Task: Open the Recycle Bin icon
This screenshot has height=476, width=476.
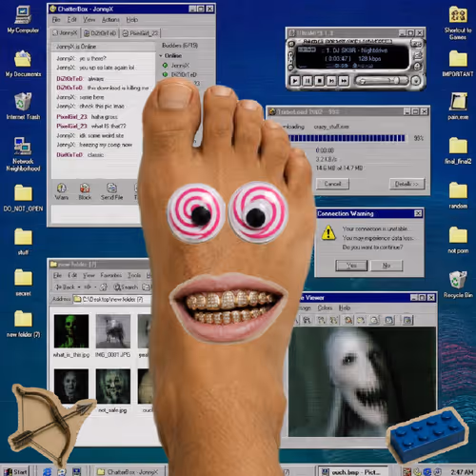Action: [458, 285]
